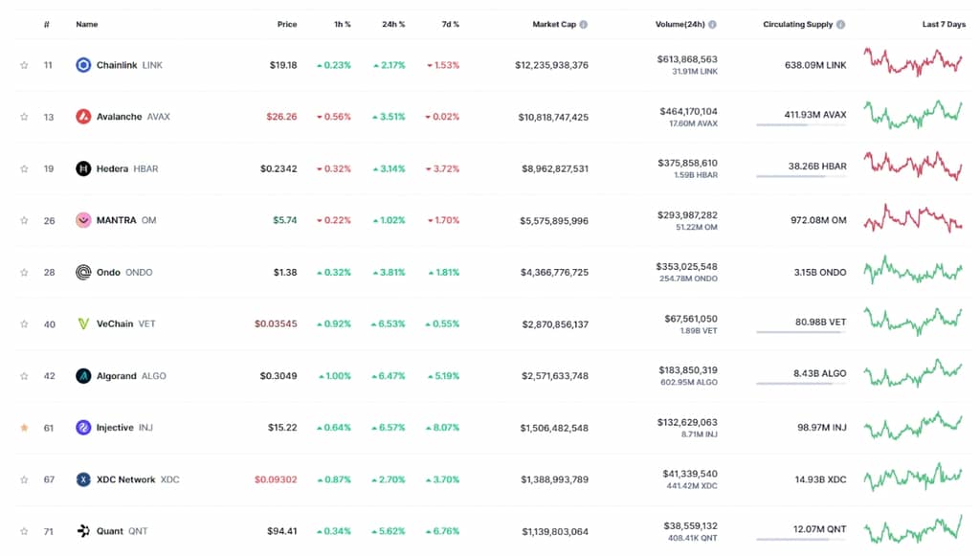Click the Avalanche red logo icon
980x556 pixels.
click(83, 117)
